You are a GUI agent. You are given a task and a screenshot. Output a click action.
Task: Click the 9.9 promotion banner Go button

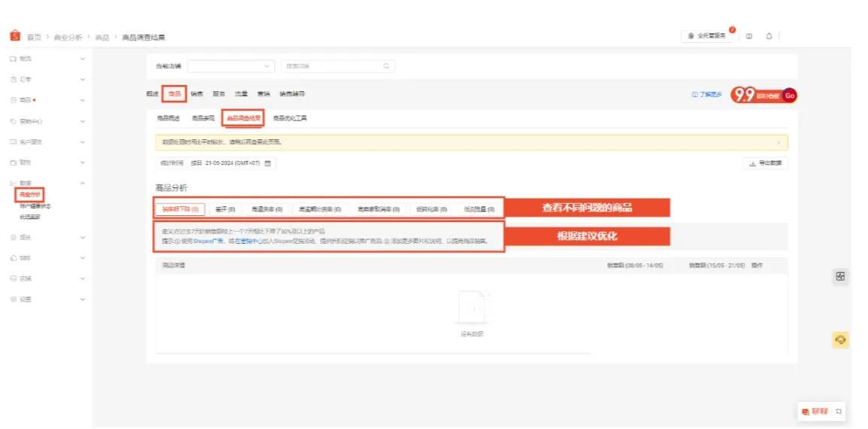tap(790, 96)
